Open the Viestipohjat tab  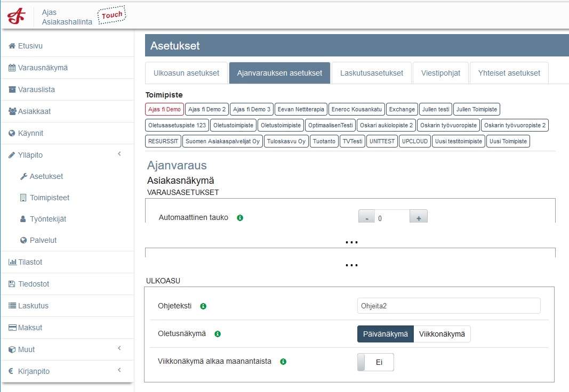tap(440, 73)
